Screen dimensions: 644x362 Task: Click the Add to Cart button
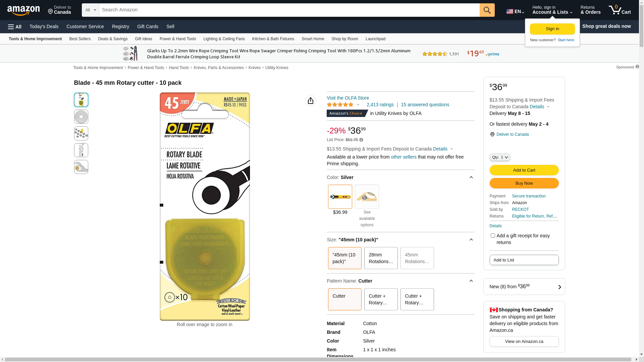point(524,170)
